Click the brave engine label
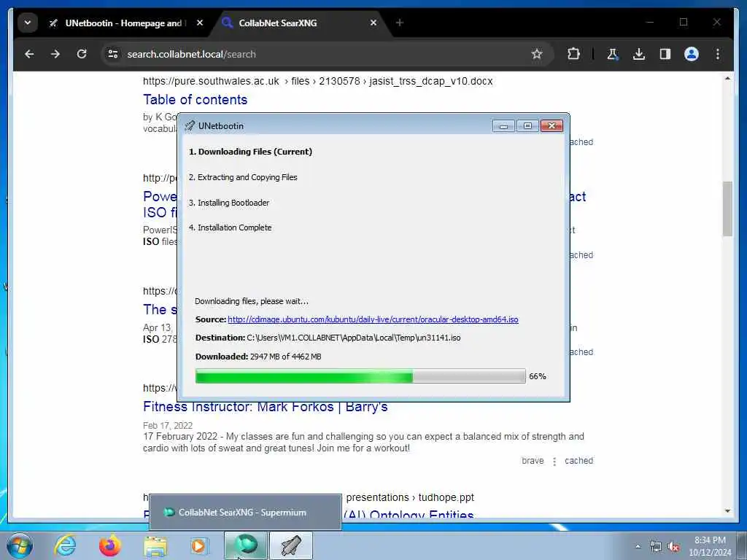 [x=533, y=461]
